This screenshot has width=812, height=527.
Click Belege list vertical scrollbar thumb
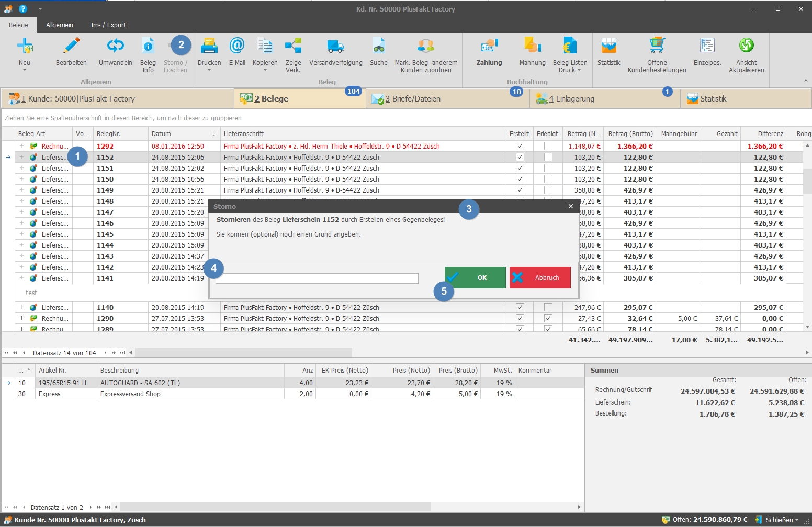[x=807, y=181]
